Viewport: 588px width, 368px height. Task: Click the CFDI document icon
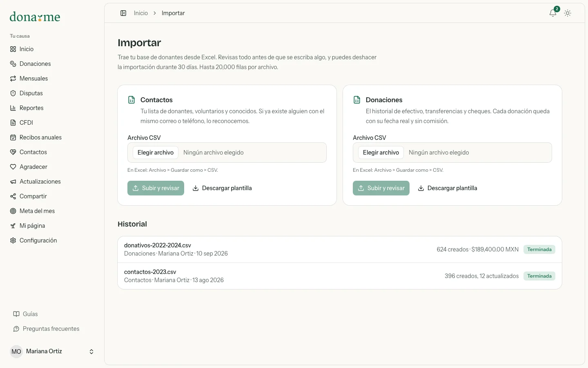pos(13,123)
